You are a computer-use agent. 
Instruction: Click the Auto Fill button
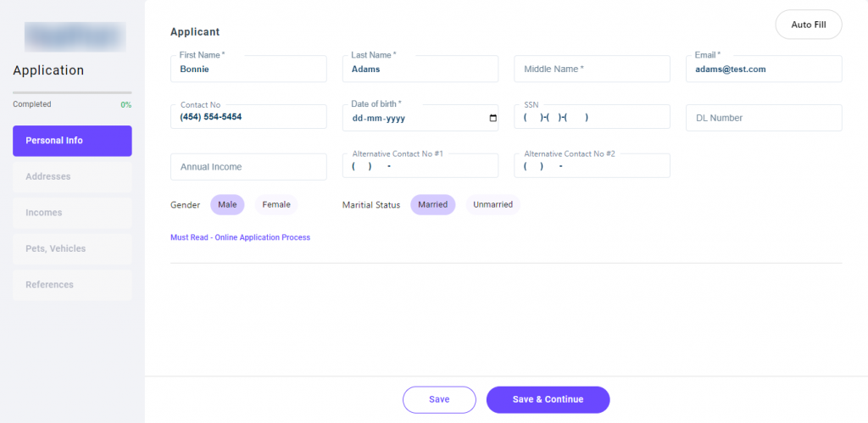click(808, 25)
